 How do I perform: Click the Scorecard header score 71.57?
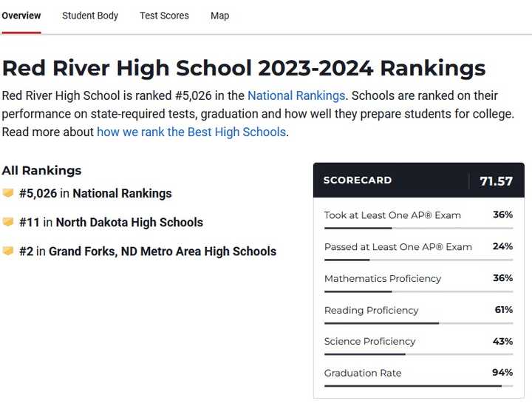click(x=496, y=181)
